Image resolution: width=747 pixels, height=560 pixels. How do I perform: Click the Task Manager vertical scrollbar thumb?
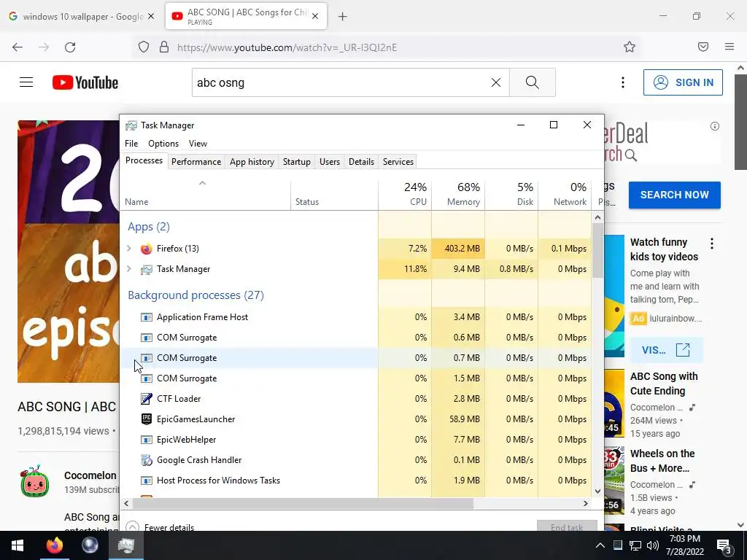click(x=597, y=250)
